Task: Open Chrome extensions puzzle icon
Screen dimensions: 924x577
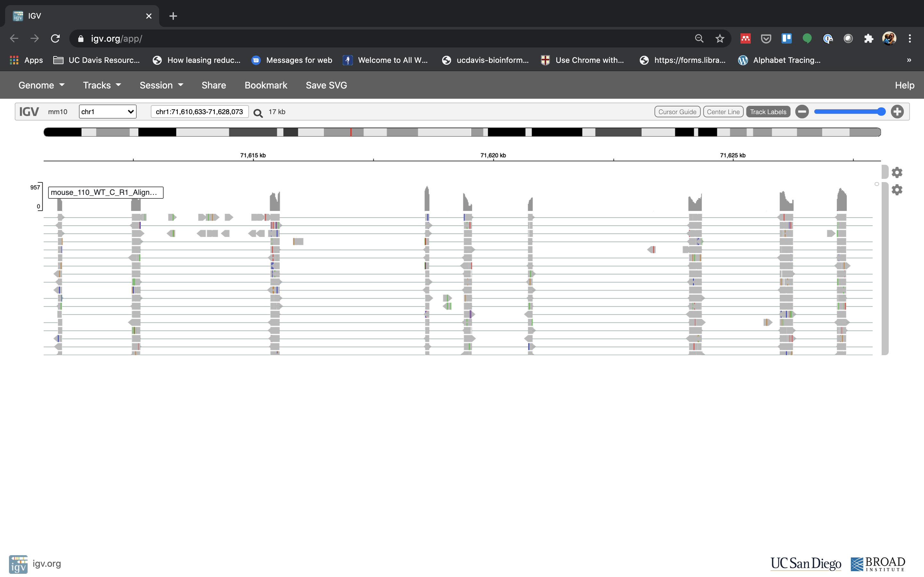Action: tap(868, 38)
